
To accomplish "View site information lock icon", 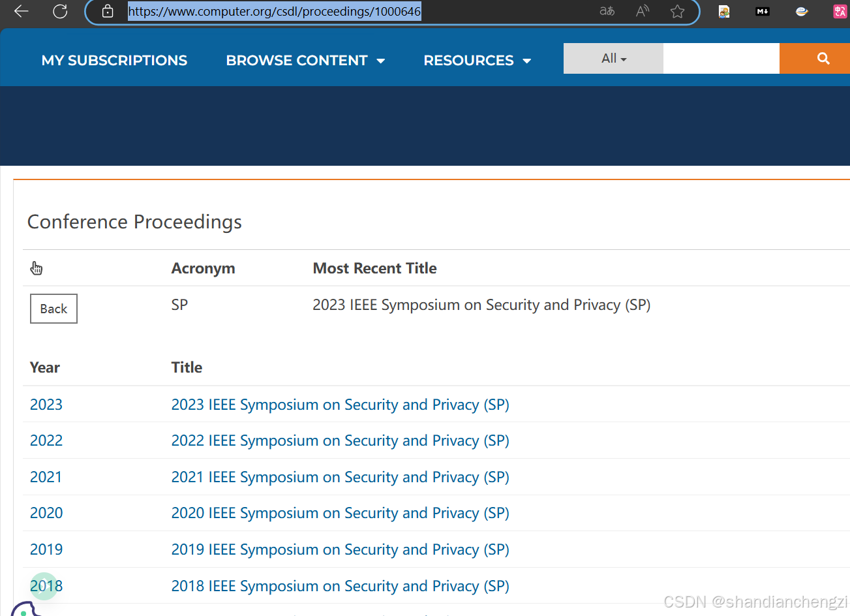I will pos(108,11).
